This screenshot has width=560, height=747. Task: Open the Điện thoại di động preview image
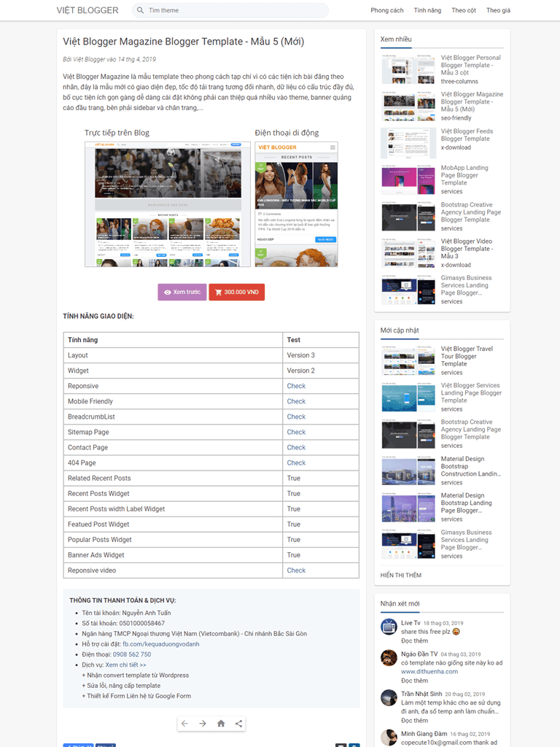(x=296, y=204)
